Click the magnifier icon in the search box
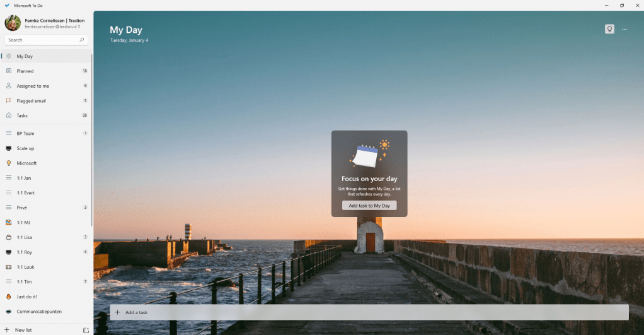 (x=82, y=40)
